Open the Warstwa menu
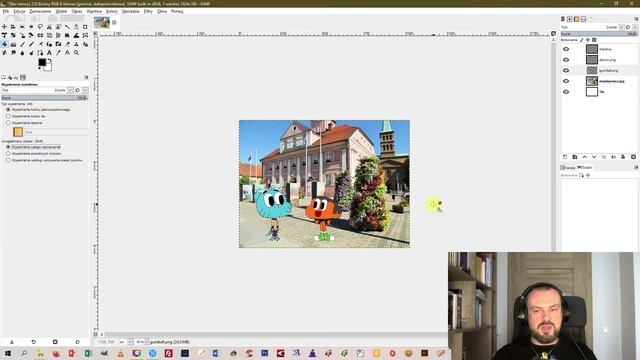Image resolution: width=640 pixels, height=360 pixels. (94, 11)
